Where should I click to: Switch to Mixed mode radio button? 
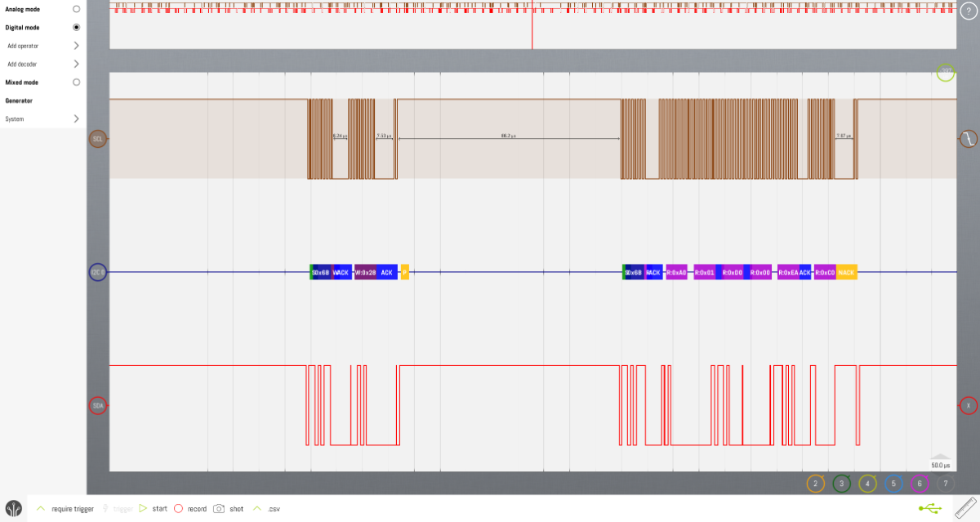pyautogui.click(x=77, y=82)
